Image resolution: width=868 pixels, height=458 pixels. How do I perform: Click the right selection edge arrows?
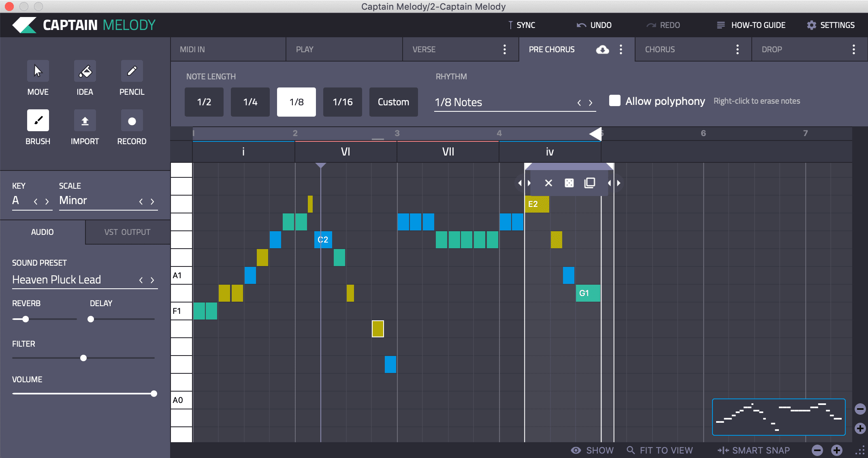(x=614, y=183)
